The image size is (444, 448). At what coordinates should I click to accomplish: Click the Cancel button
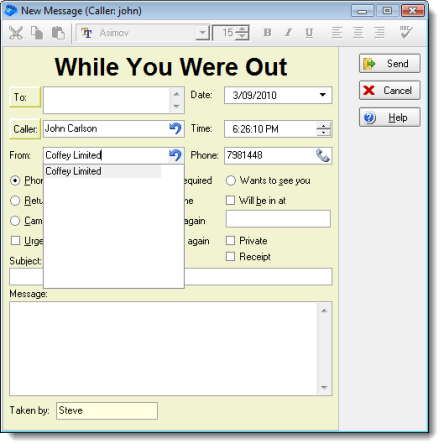(390, 90)
